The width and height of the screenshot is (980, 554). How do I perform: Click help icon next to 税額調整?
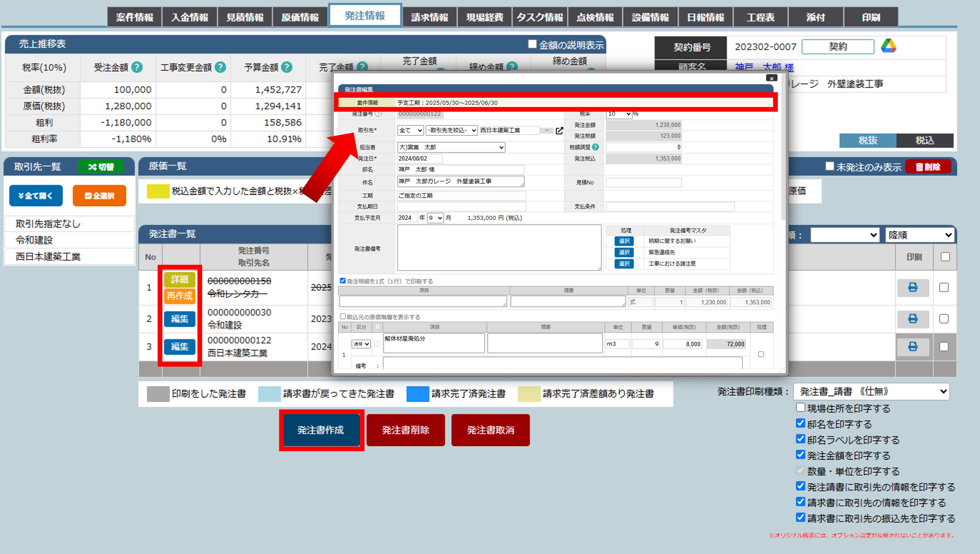[x=596, y=147]
